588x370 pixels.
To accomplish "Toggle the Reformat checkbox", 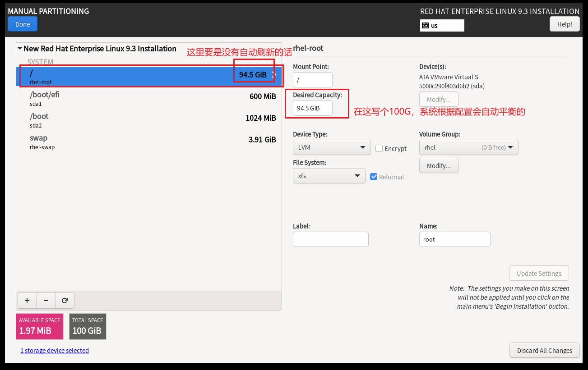I will [374, 177].
